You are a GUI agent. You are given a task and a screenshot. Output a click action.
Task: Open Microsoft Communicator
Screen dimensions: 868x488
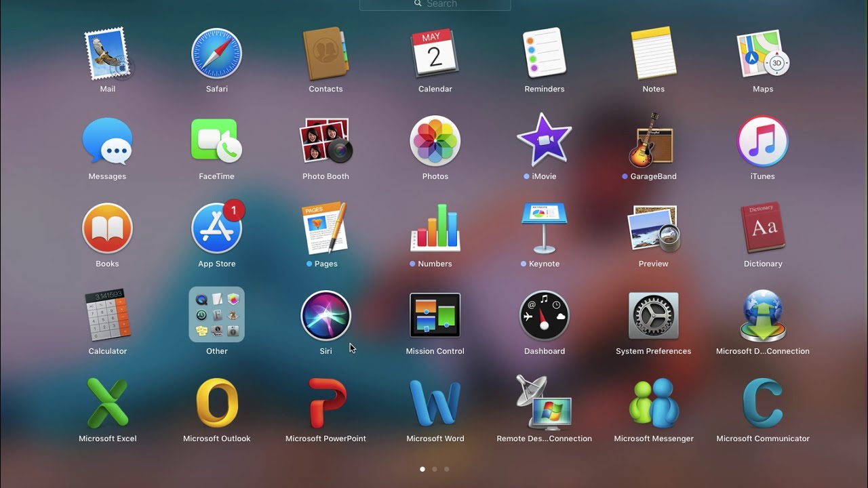click(763, 403)
